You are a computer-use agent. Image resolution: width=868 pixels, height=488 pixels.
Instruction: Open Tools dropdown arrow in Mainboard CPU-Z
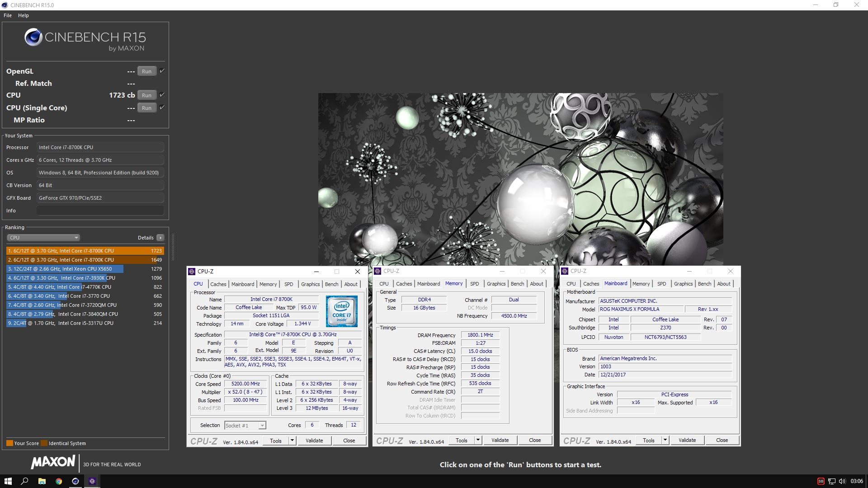(665, 440)
